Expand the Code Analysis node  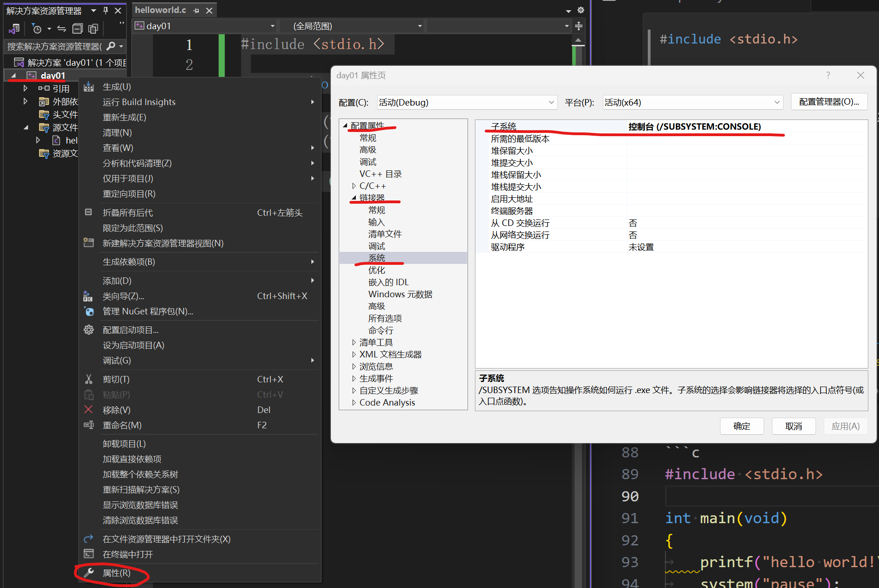354,403
